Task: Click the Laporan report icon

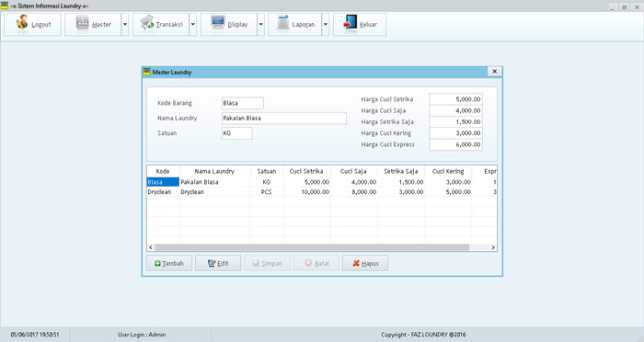Action: [x=282, y=23]
